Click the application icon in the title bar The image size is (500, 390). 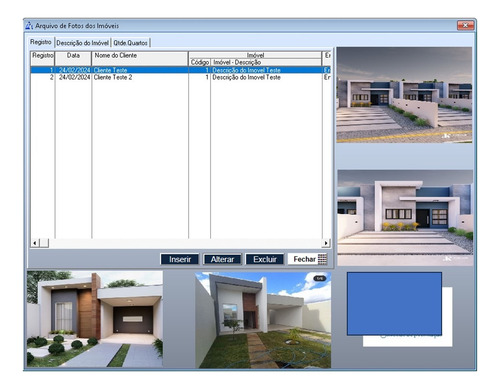(29, 25)
